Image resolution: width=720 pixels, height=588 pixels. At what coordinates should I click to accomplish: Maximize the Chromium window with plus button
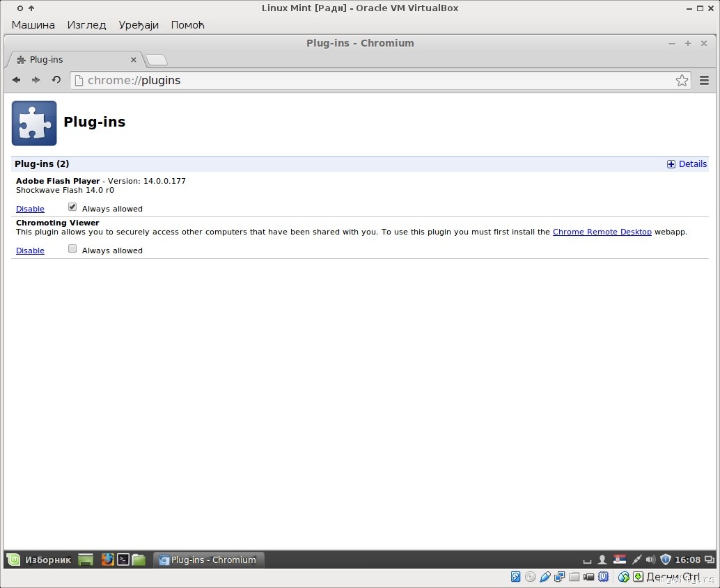tap(688, 43)
